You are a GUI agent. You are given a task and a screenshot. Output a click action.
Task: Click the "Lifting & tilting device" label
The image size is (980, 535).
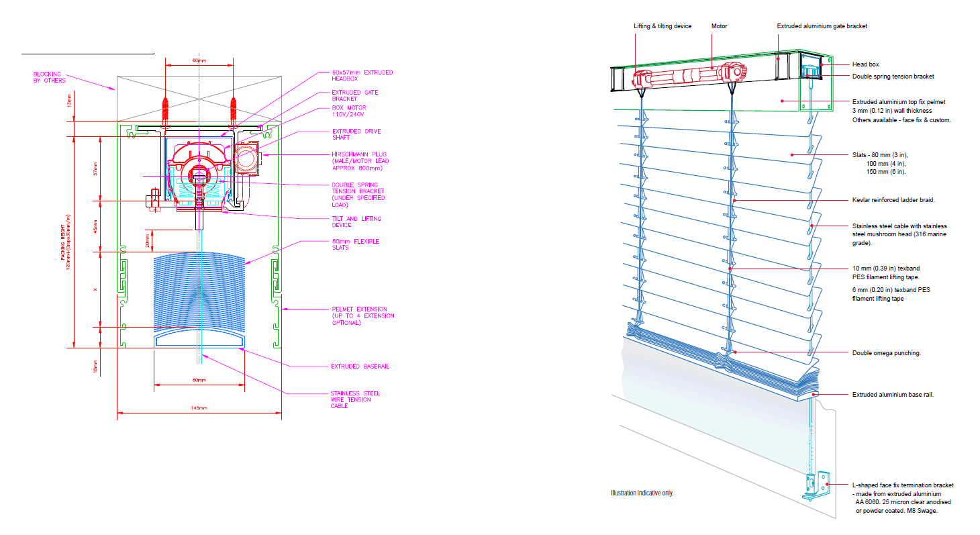663,26
